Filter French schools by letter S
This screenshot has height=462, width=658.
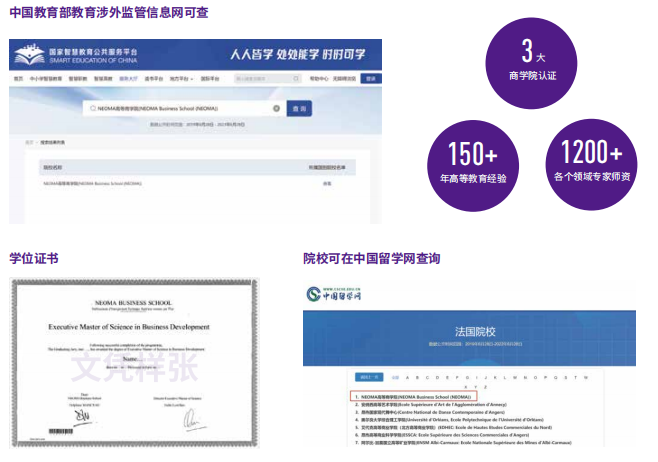[566, 377]
